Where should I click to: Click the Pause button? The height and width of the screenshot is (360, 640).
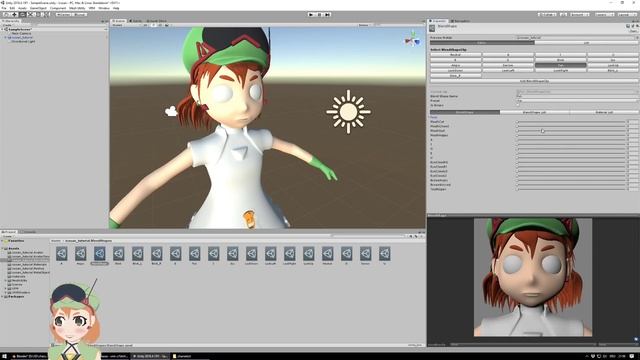click(320, 14)
